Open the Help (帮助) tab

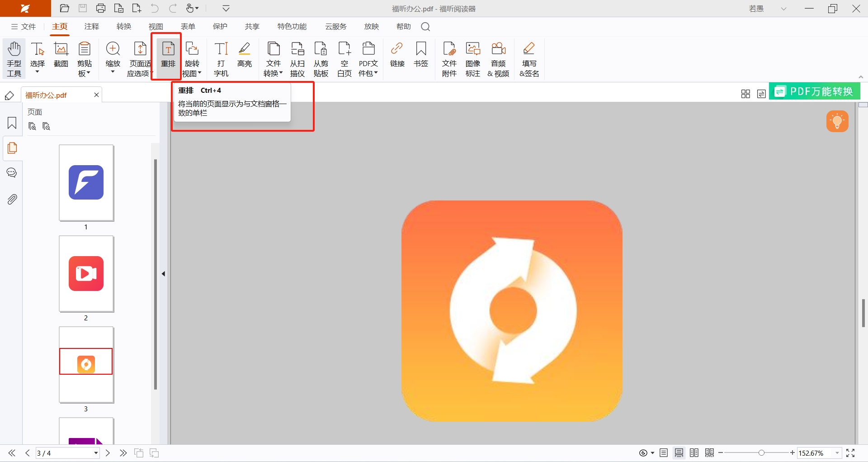pyautogui.click(x=404, y=27)
